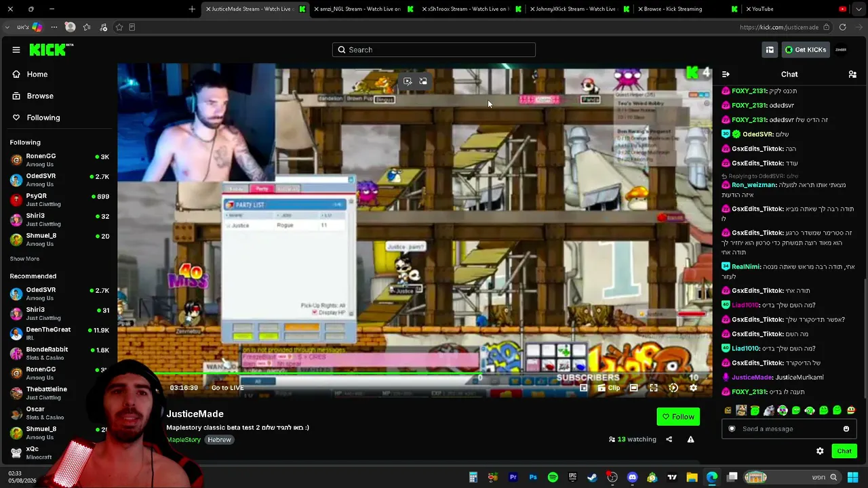Expand Show more under Following
This screenshot has width=868, height=488.
24,259
